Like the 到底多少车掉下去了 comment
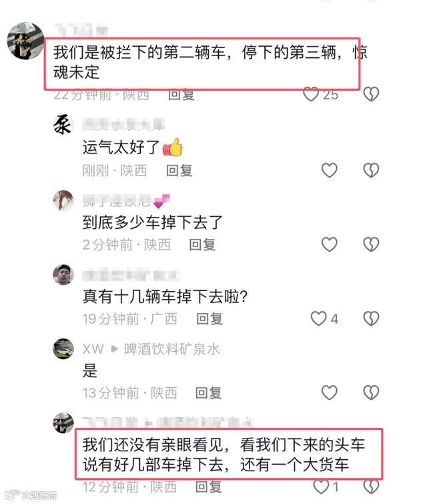Screen dimensions: 427x504 (330, 244)
